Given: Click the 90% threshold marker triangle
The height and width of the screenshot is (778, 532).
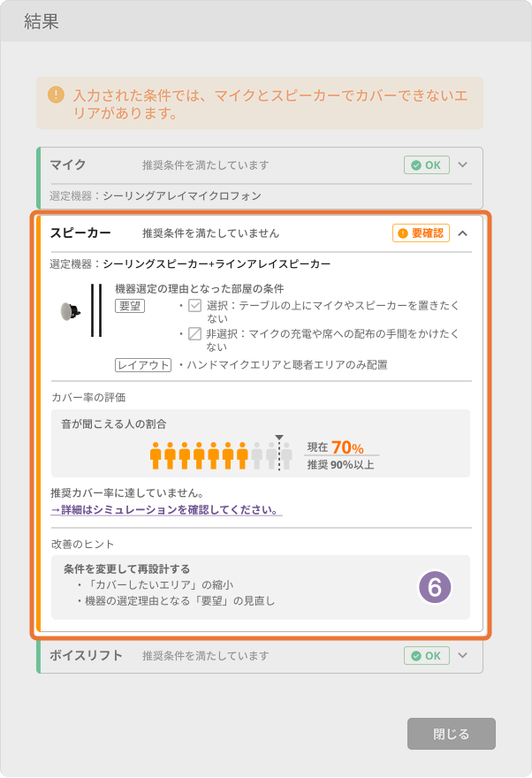Looking at the screenshot, I should 279,437.
